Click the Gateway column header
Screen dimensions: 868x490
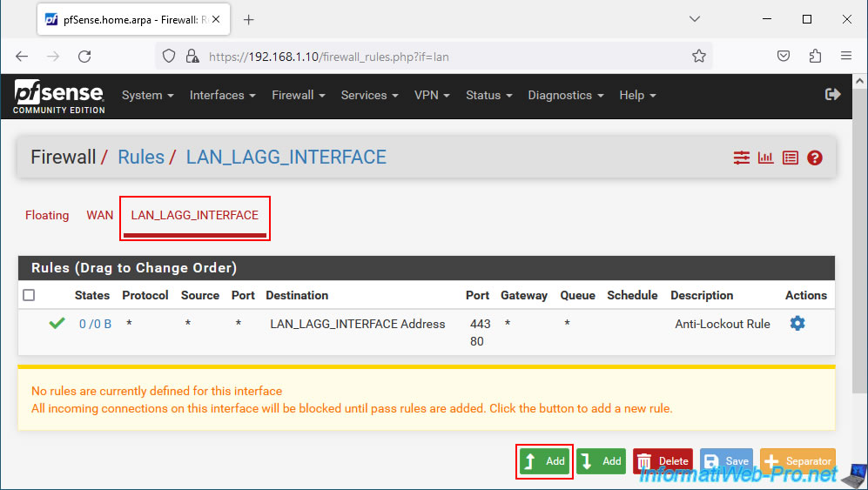524,295
